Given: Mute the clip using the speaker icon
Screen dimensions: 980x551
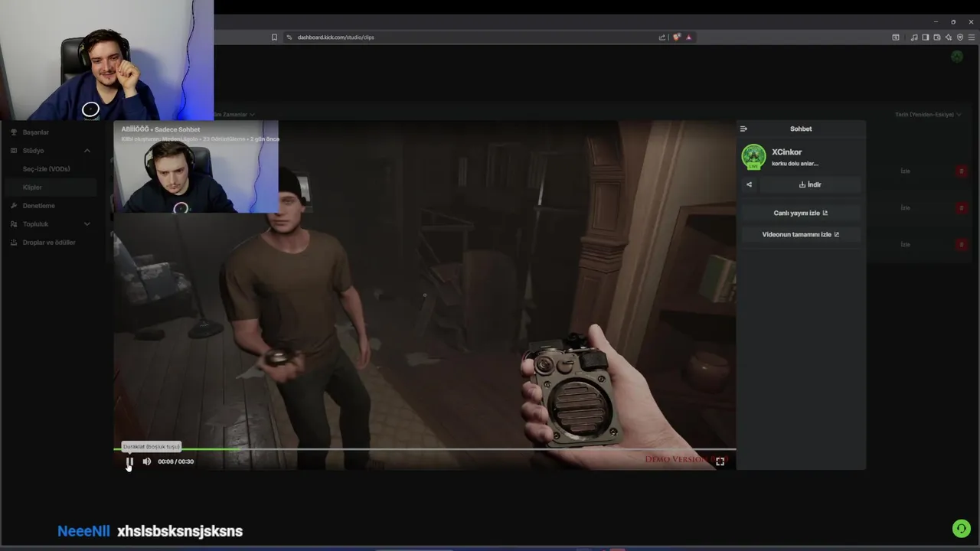Looking at the screenshot, I should pyautogui.click(x=147, y=461).
